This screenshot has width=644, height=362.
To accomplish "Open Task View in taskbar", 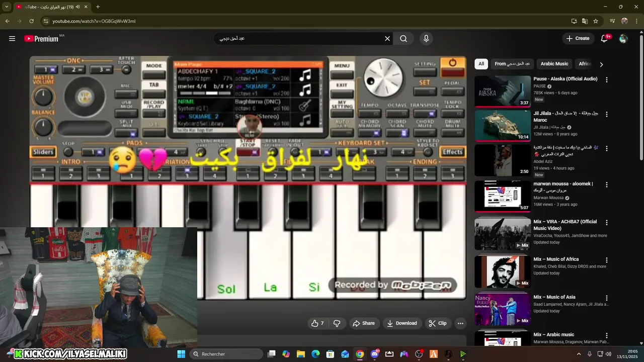I will point(272,354).
